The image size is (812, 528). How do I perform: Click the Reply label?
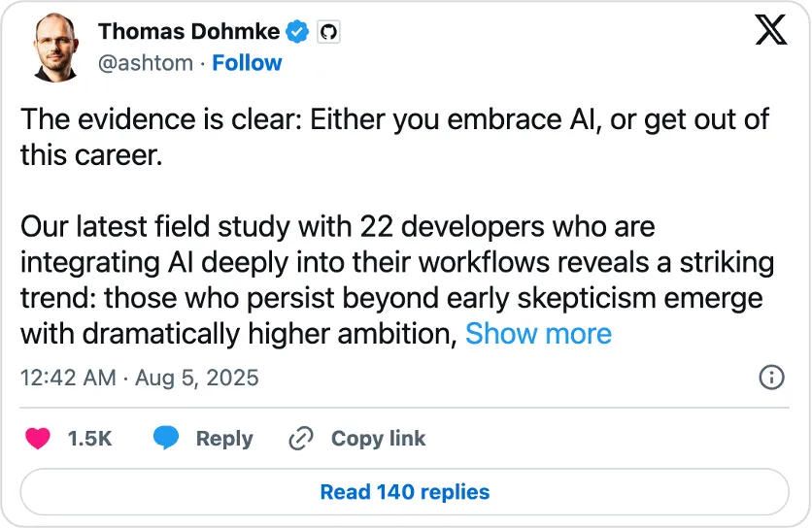click(x=224, y=439)
